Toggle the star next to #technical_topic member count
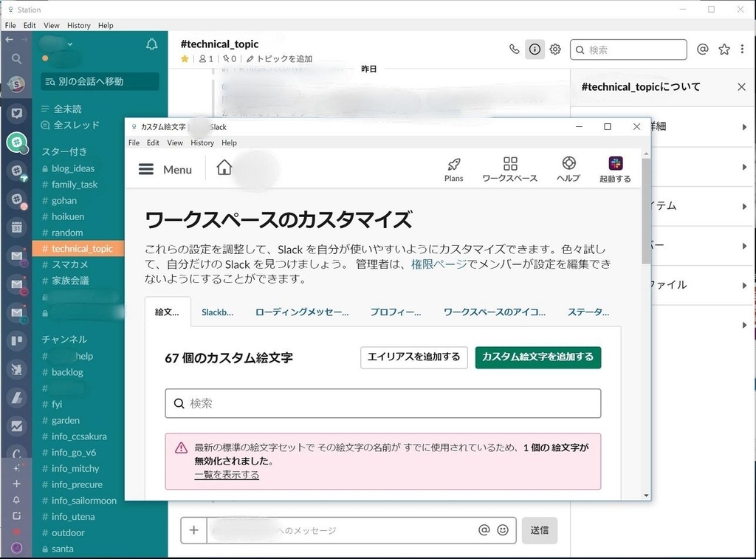 point(185,59)
